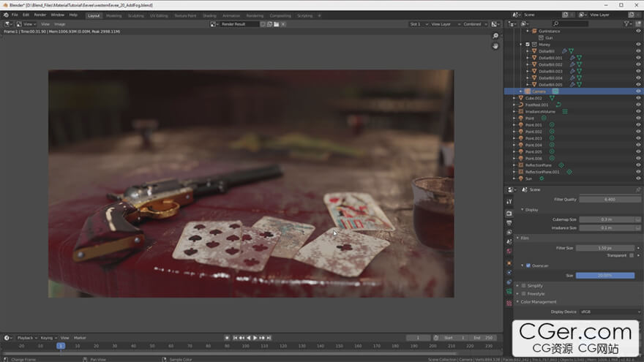The width and height of the screenshot is (644, 362).
Task: Switch to the Modeling workspace tab
Action: 113,15
